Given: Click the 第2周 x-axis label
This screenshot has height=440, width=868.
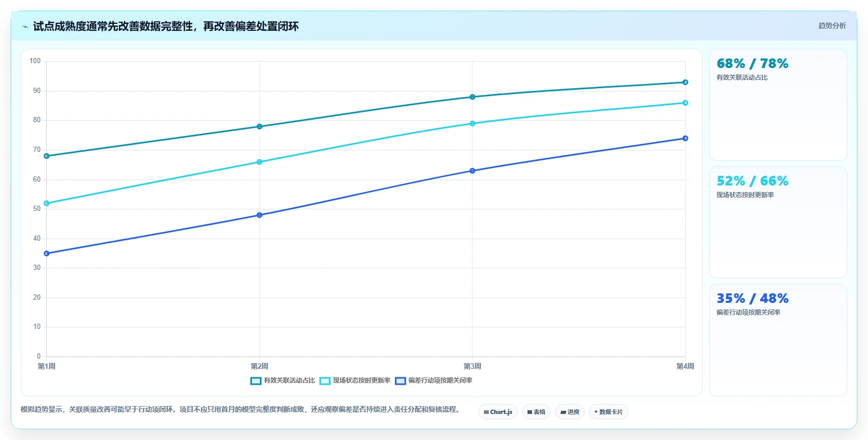Looking at the screenshot, I should point(259,366).
